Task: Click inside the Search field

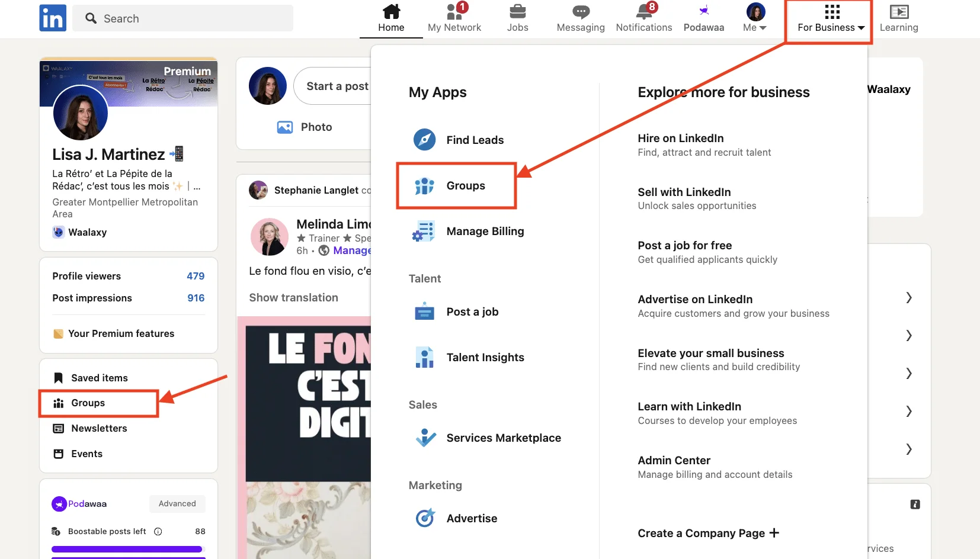Action: pos(182,18)
